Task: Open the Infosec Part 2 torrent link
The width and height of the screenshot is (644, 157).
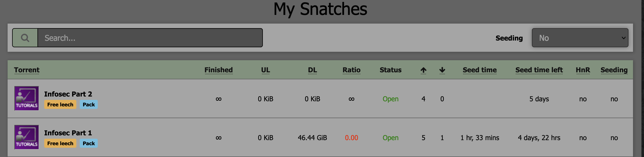Action: [68, 94]
